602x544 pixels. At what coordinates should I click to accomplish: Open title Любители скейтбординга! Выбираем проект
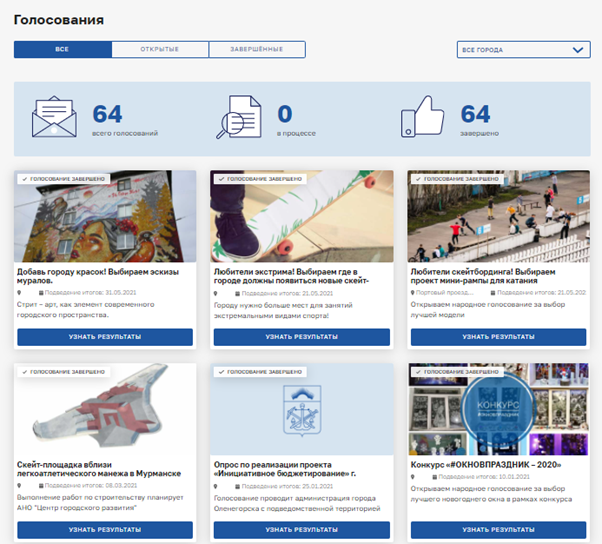[x=483, y=276]
